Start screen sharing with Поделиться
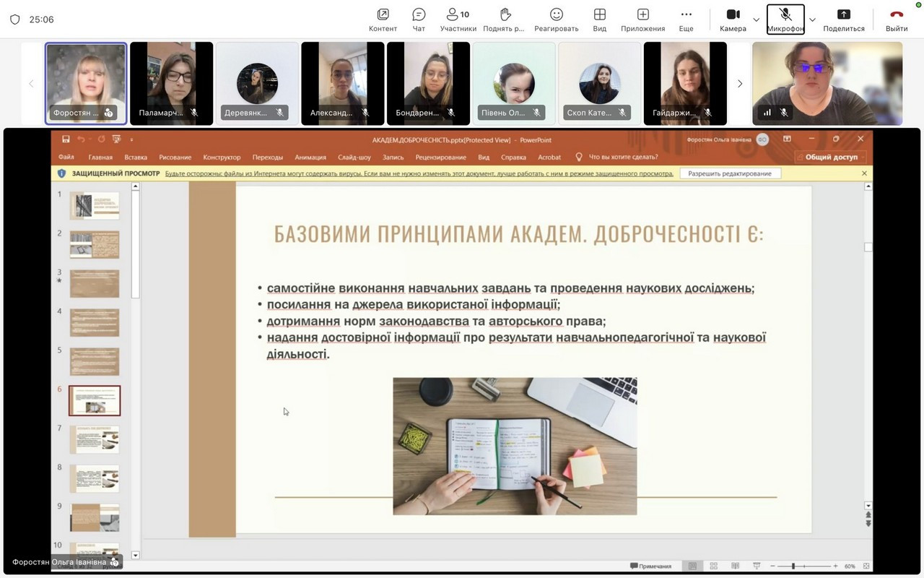Screen dimensions: 924x578 pos(844,20)
